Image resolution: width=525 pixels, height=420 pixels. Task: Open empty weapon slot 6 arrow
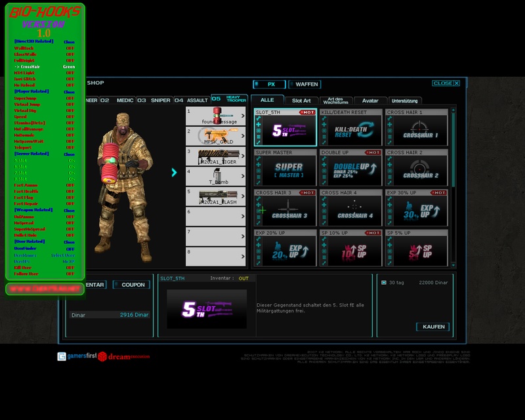point(243,217)
